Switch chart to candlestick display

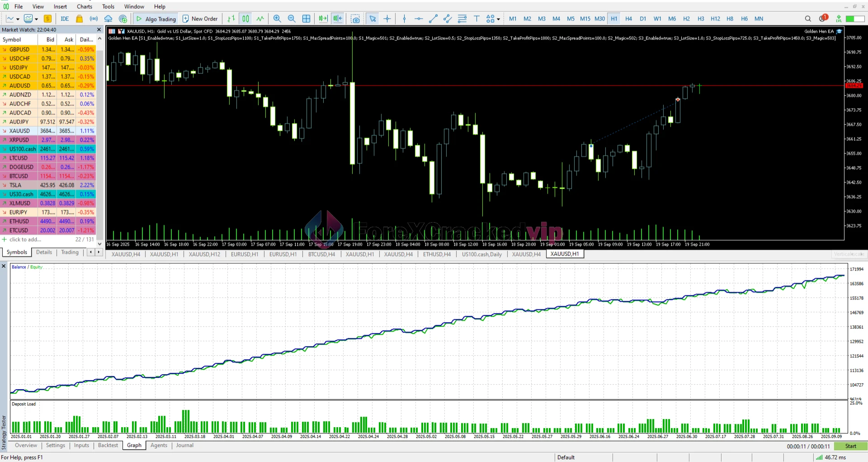point(245,19)
